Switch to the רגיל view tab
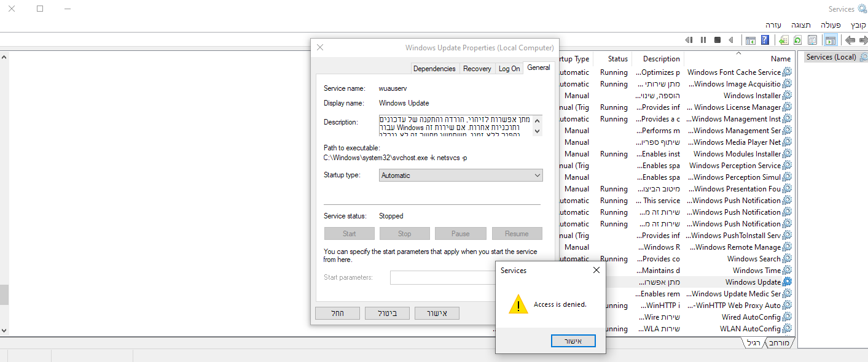The height and width of the screenshot is (362, 868). coord(754,343)
